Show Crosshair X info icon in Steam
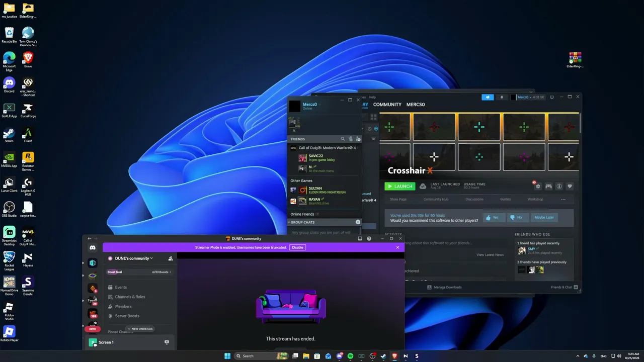 pos(559,186)
